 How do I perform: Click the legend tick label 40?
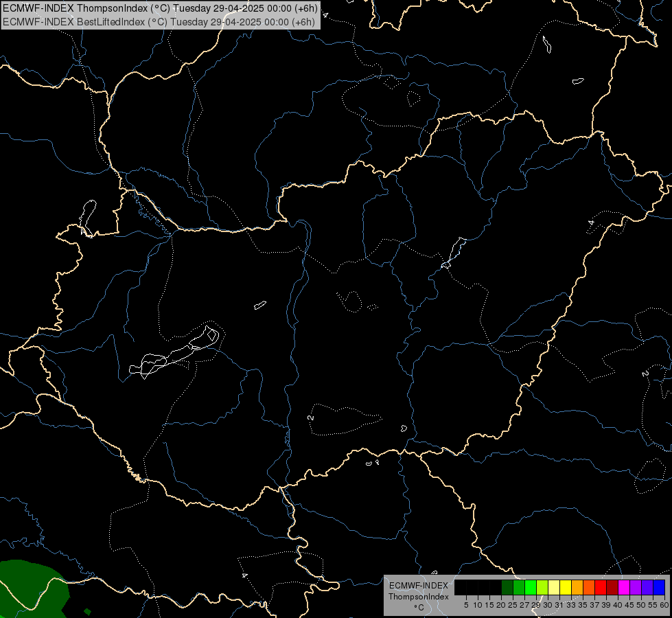(618, 605)
